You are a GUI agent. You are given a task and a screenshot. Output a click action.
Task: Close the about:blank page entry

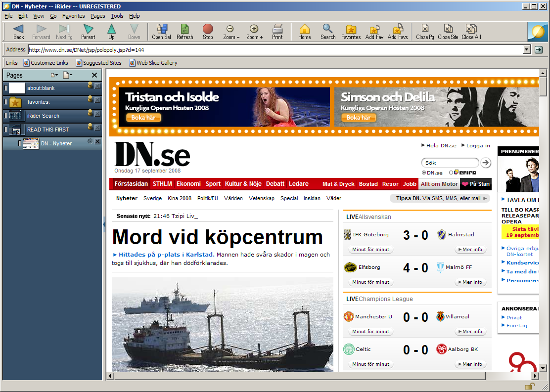[x=97, y=86]
